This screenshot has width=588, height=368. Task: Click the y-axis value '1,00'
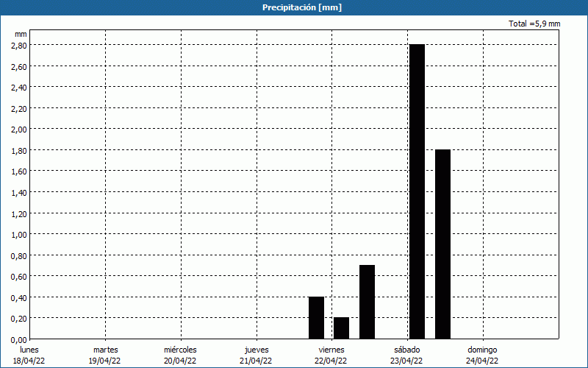coord(20,234)
